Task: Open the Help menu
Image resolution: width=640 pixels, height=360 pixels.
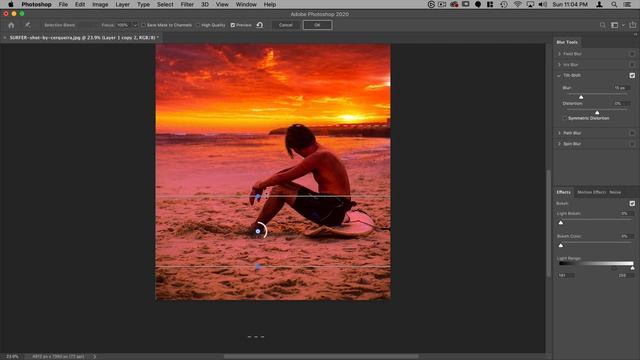Action: [269, 4]
